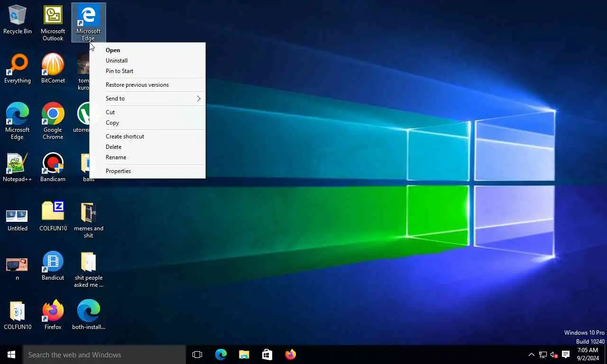Select the BitComet desktop icon
Screen dimensions: 607x364
[53, 69]
